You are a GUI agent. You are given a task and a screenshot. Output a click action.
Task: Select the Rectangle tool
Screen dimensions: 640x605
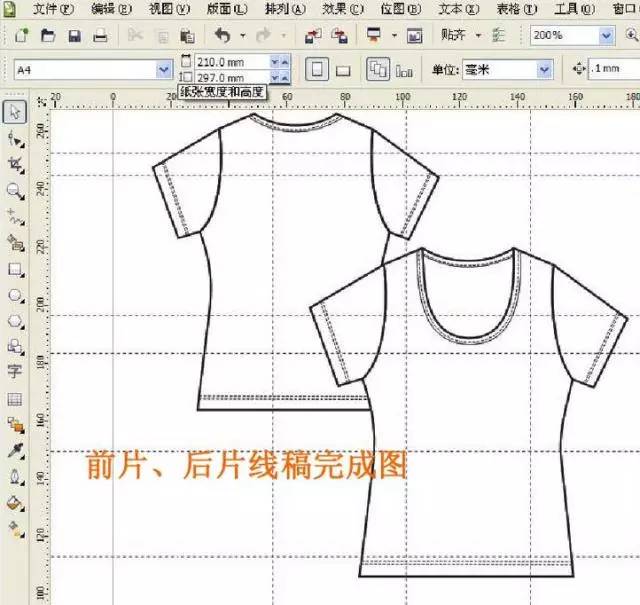(15, 269)
